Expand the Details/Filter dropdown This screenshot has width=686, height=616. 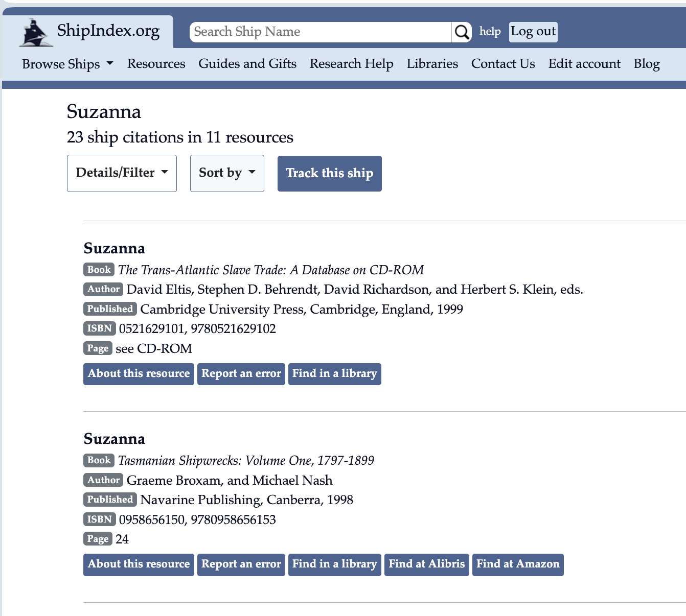point(122,173)
